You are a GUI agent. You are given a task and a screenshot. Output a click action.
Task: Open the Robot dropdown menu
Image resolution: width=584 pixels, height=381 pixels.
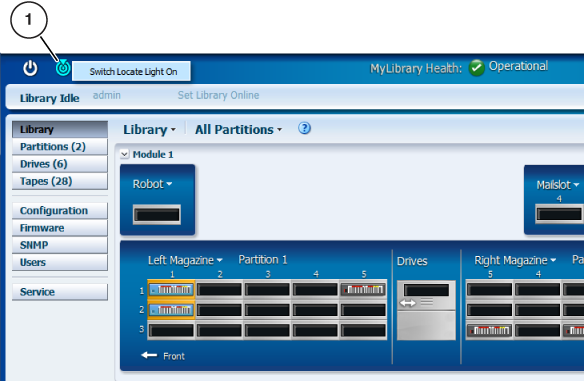click(152, 184)
